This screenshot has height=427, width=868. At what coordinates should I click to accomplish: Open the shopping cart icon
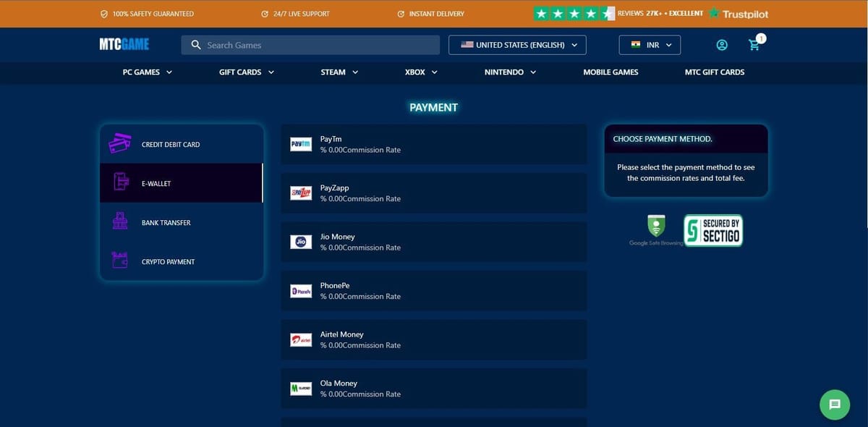coord(754,45)
